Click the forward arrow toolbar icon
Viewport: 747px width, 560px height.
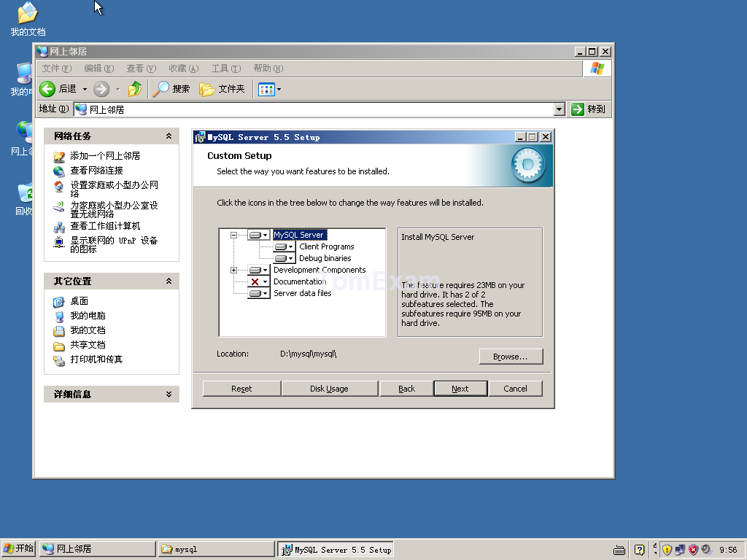click(x=101, y=89)
